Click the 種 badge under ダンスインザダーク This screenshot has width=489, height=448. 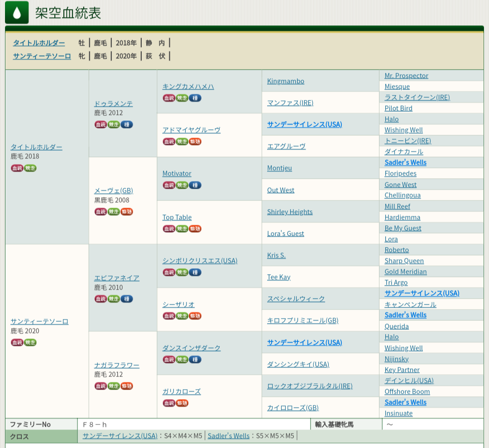tap(195, 359)
